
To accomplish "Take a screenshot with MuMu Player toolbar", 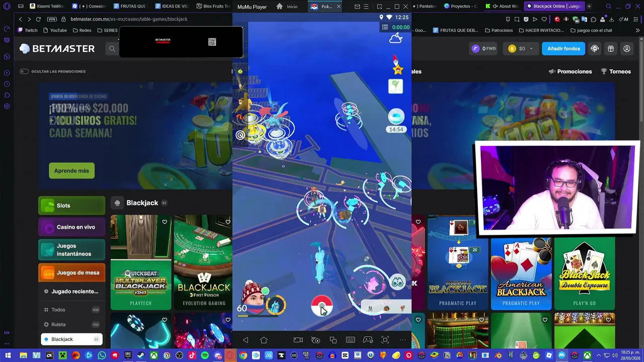I will (385, 340).
